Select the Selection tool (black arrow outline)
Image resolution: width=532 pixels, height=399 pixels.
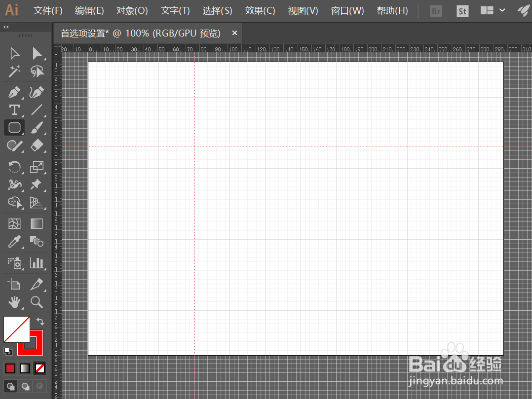point(14,54)
